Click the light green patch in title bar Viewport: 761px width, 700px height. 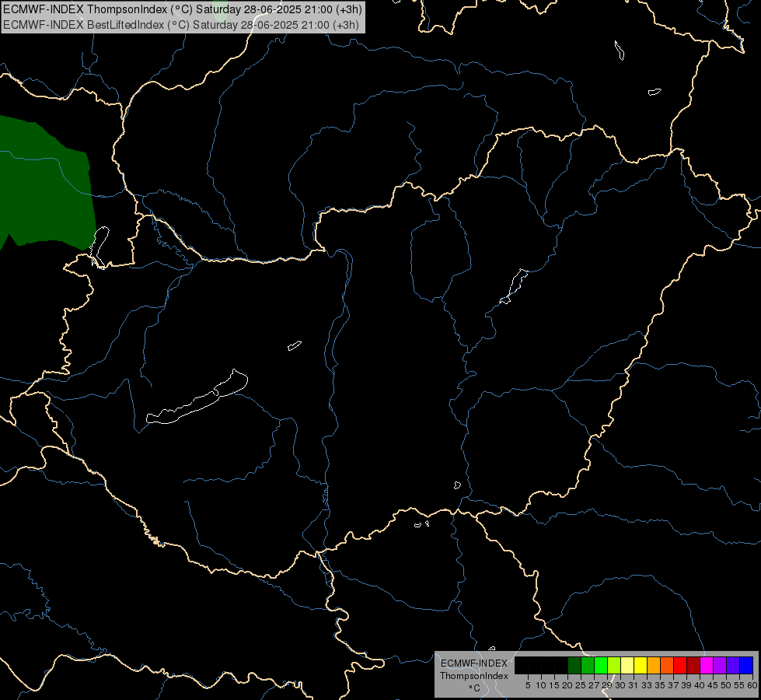[220, 11]
